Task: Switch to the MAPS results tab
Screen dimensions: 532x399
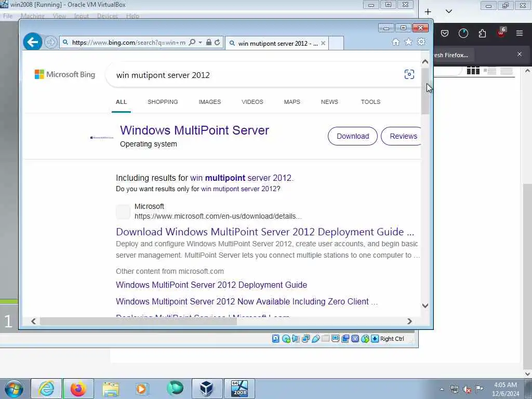Action: tap(292, 102)
